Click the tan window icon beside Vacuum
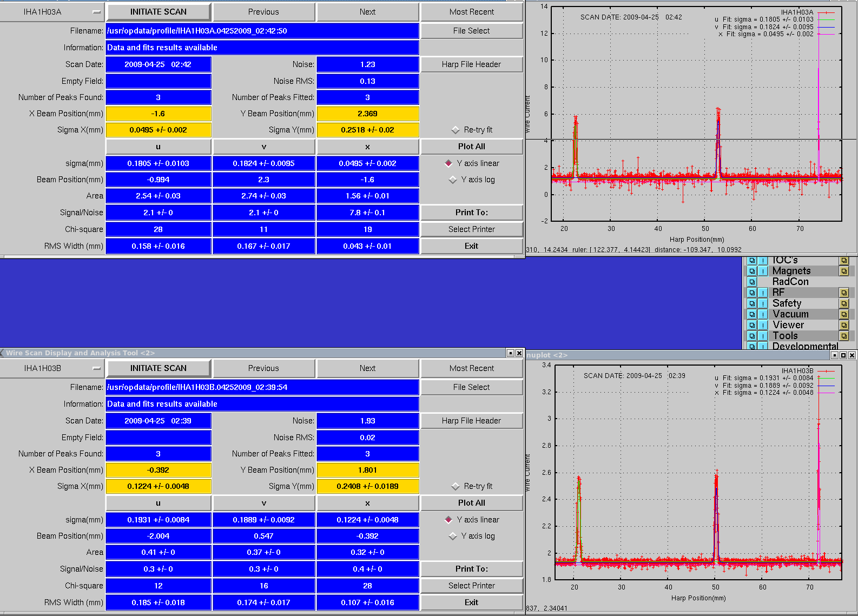This screenshot has width=858, height=616. tap(844, 314)
